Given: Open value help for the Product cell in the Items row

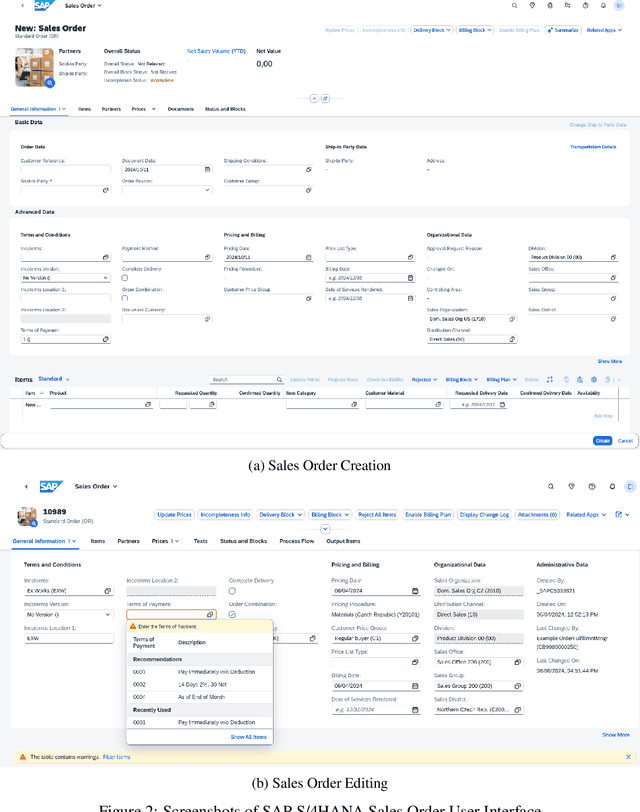Looking at the screenshot, I should click(148, 404).
